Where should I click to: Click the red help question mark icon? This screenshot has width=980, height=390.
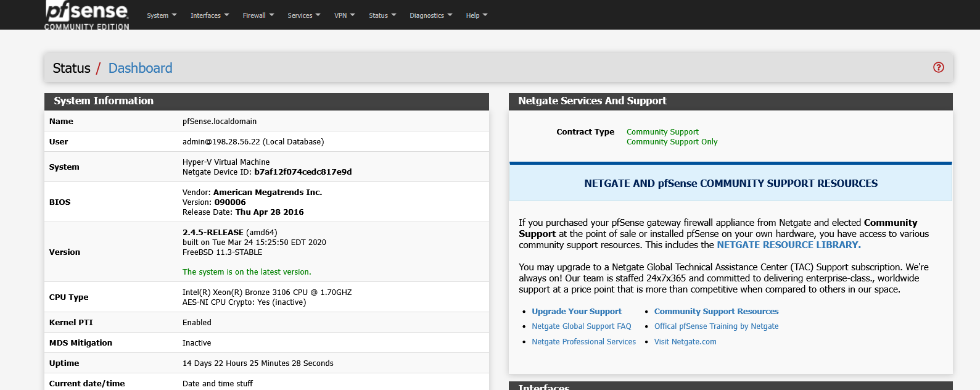[x=938, y=67]
